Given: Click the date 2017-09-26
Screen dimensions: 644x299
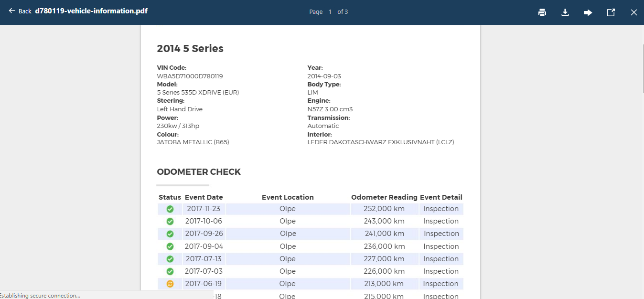Looking at the screenshot, I should 204,234.
